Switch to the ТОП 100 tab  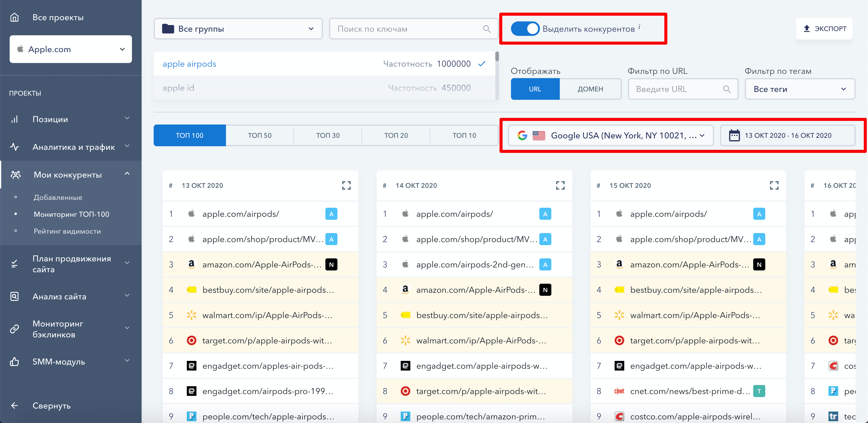(190, 135)
